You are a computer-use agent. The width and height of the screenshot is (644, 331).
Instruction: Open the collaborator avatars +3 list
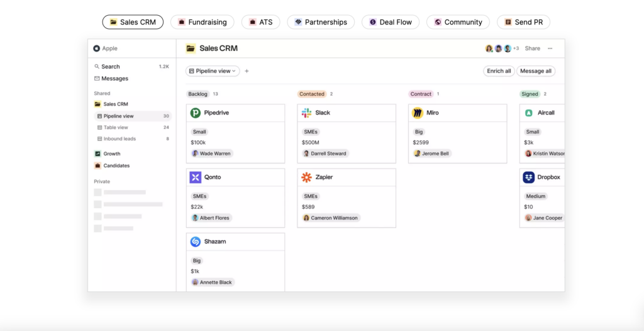(502, 48)
